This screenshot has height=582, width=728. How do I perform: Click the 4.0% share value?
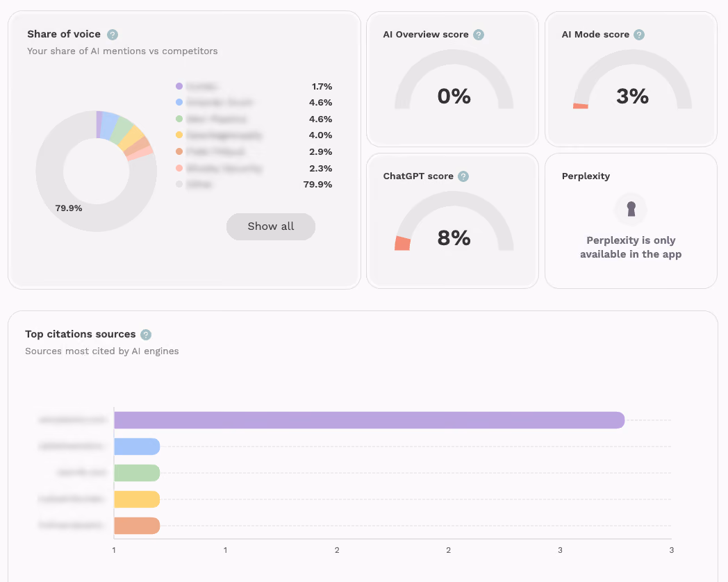(320, 135)
